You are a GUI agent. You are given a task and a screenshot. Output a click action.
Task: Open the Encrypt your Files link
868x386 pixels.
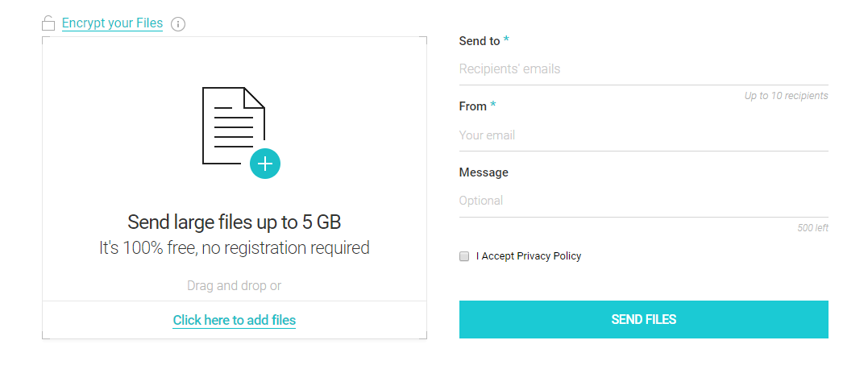coord(112,23)
